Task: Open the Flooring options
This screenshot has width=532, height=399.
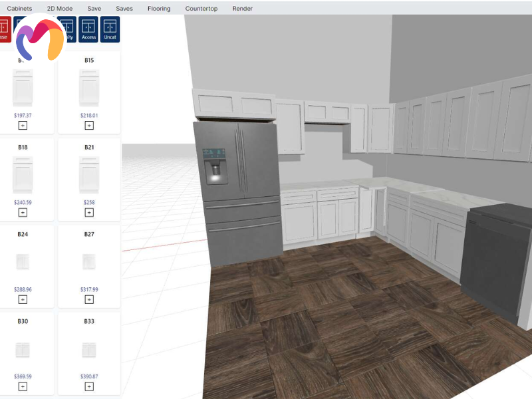Action: point(159,9)
